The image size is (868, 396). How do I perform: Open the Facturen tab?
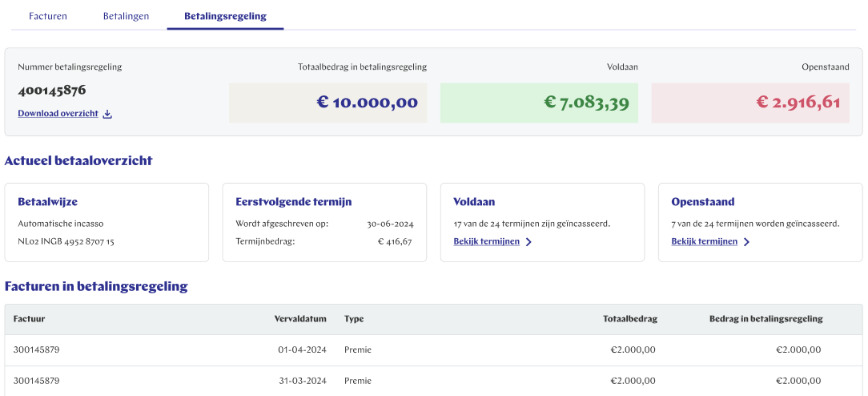coord(48,16)
